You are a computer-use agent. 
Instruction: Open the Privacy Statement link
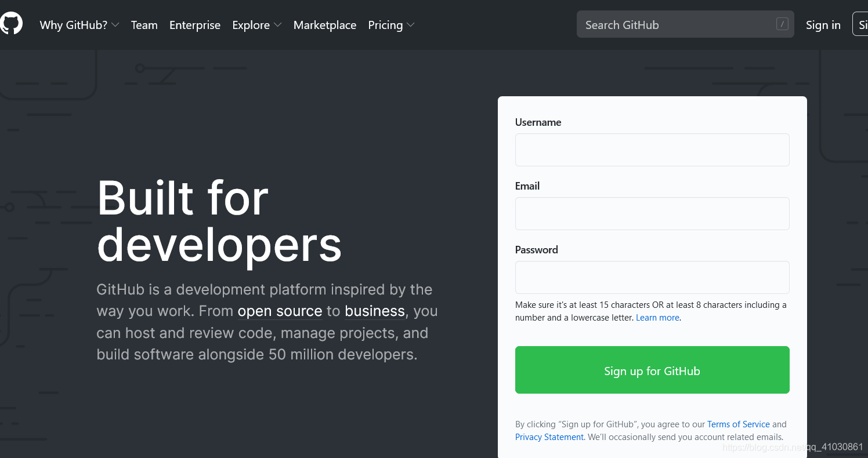[x=549, y=437]
